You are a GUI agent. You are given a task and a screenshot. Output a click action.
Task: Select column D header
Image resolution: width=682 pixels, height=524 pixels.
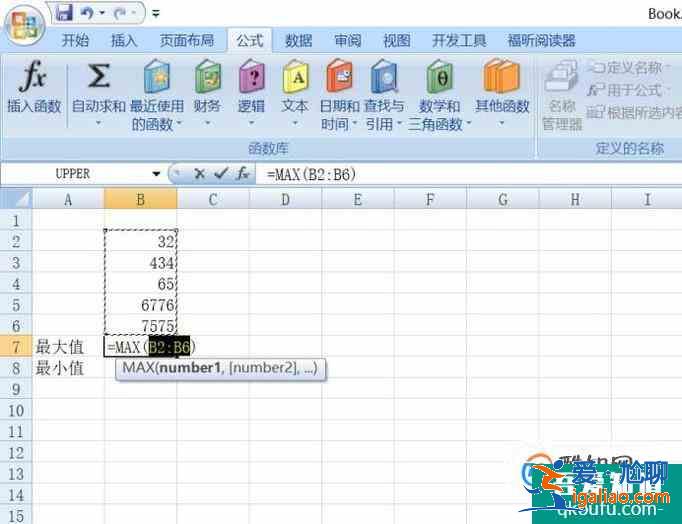(285, 199)
